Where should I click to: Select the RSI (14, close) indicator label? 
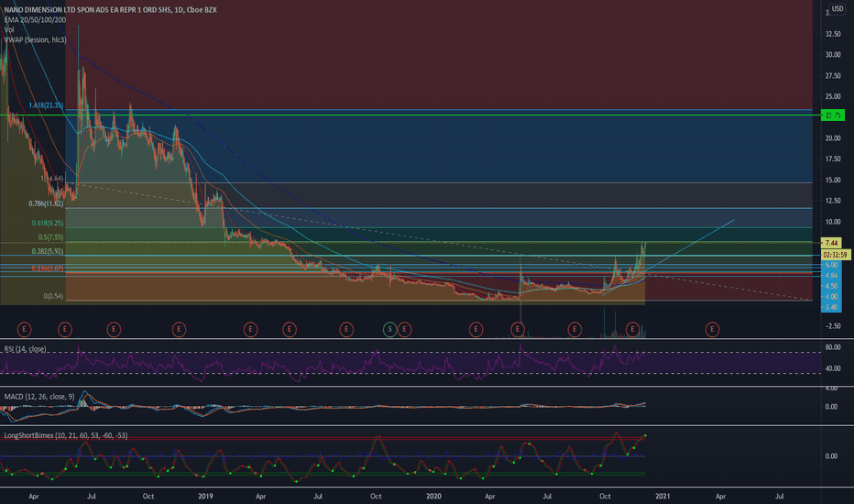pos(25,349)
